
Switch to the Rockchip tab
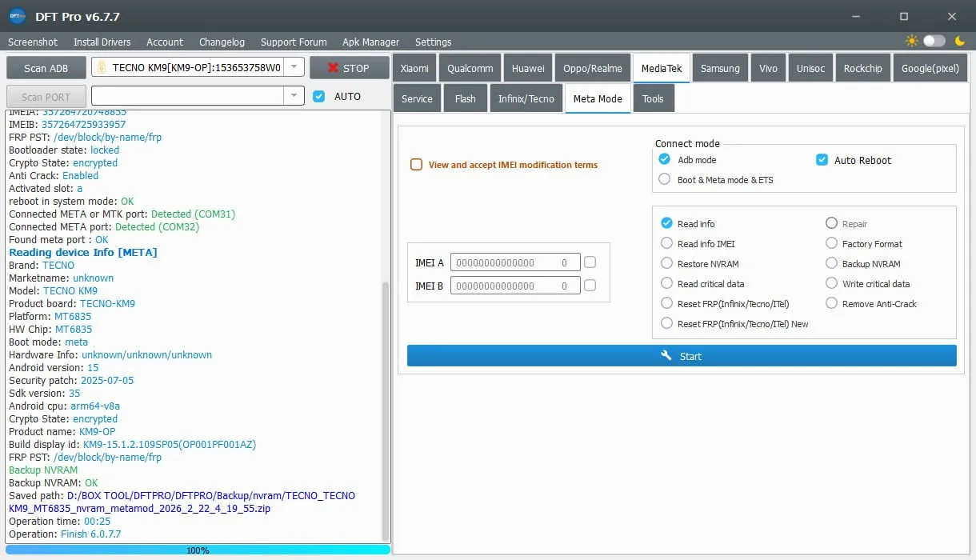tap(862, 68)
